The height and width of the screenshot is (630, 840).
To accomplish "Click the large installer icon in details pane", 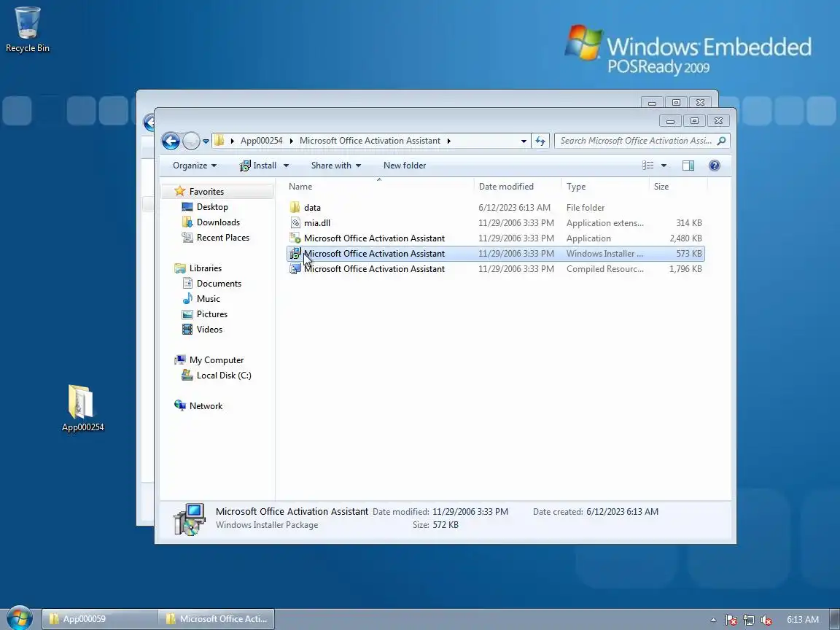I will coord(189,518).
